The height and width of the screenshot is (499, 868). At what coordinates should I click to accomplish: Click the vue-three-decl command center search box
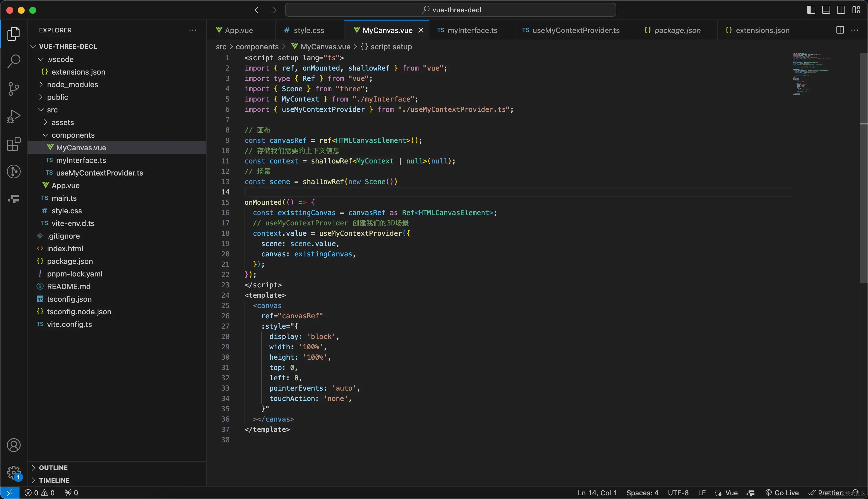pos(450,10)
